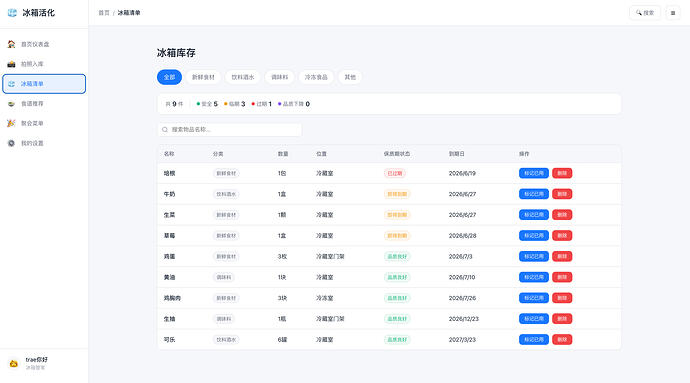Open 首页仪表盘 via its house icon
The image size is (690, 383).
[x=11, y=44]
